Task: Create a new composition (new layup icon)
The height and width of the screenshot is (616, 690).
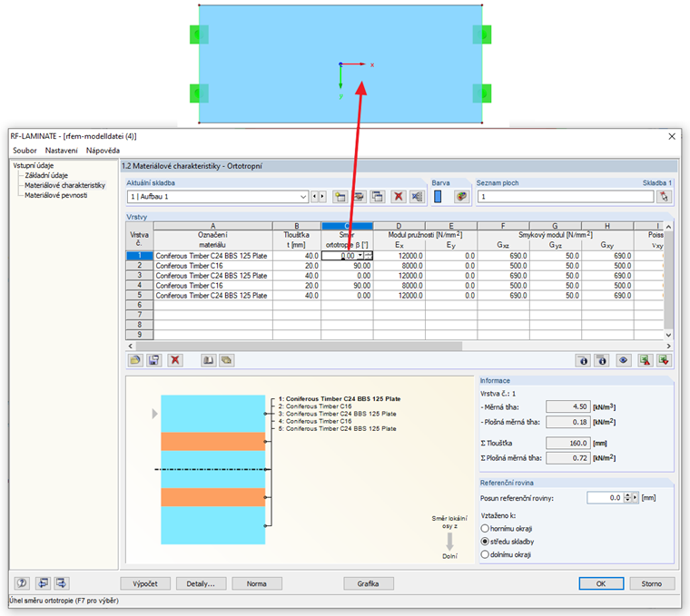Action: [x=340, y=197]
